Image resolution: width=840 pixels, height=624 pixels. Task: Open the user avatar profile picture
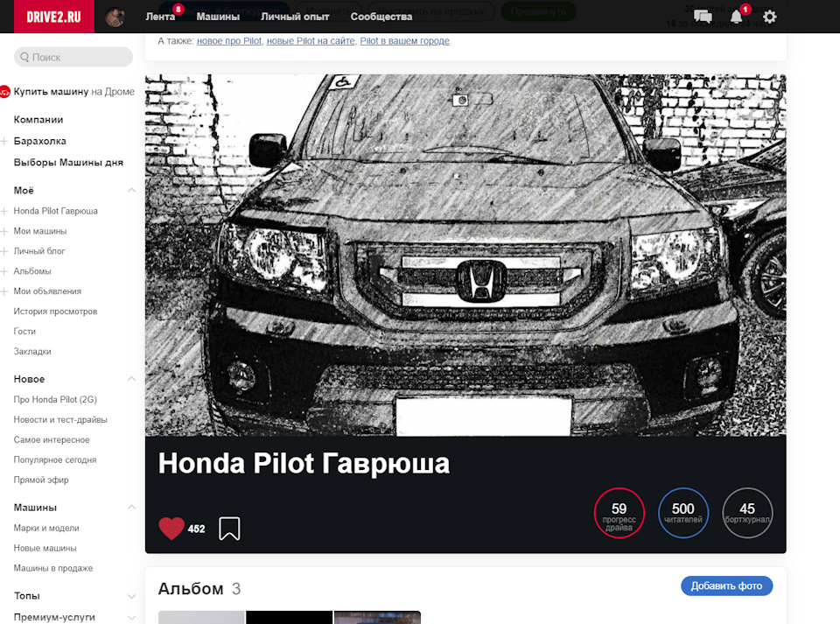point(115,18)
